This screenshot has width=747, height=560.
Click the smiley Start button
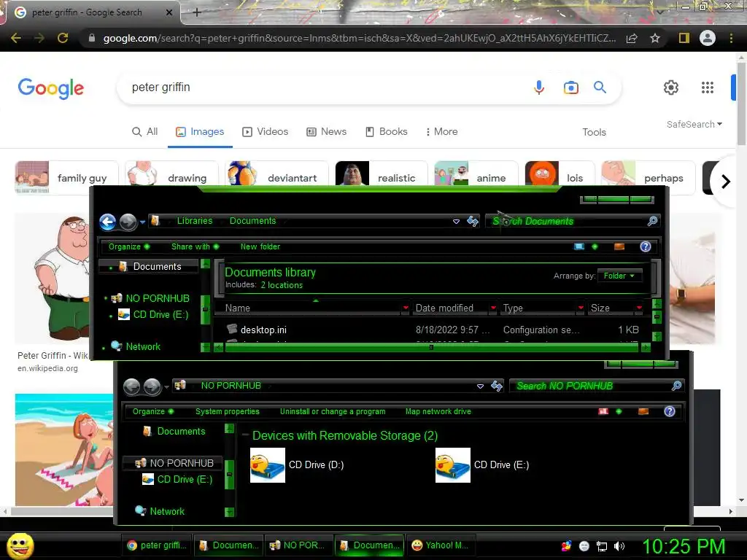(20, 545)
